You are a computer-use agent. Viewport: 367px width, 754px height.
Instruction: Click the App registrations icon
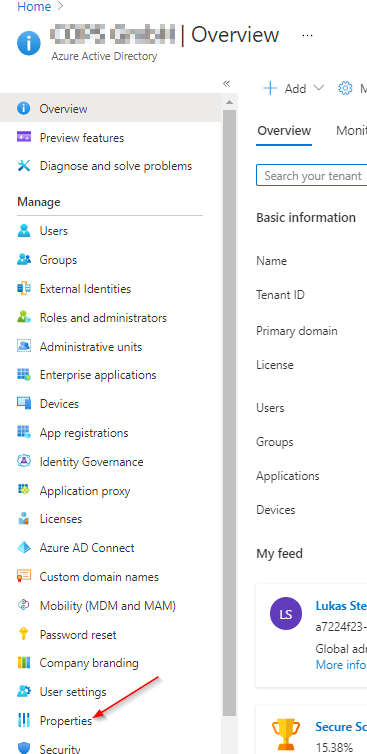[24, 432]
